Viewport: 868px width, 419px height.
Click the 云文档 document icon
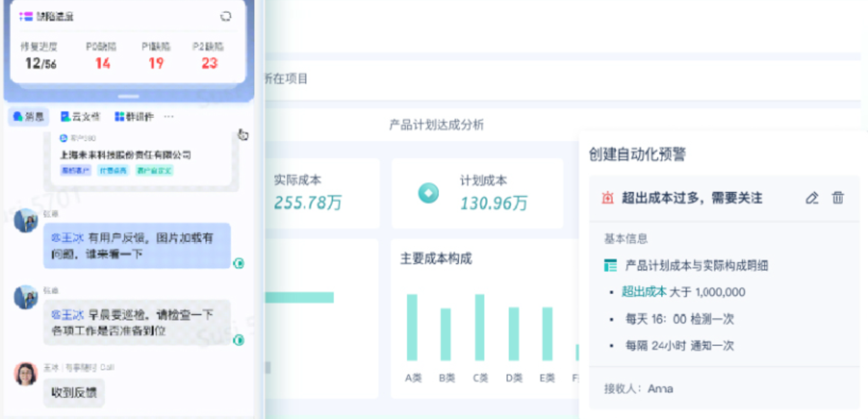65,116
